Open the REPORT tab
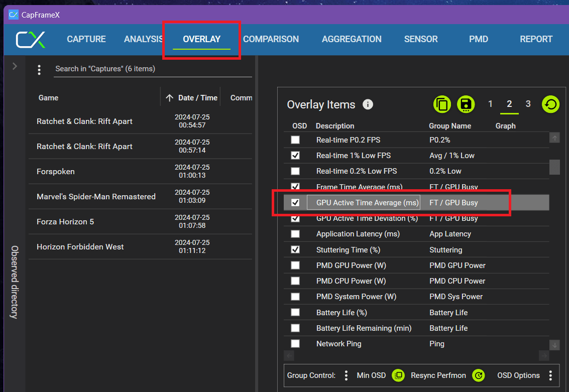Screen dimensions: 569x392 tap(536, 39)
